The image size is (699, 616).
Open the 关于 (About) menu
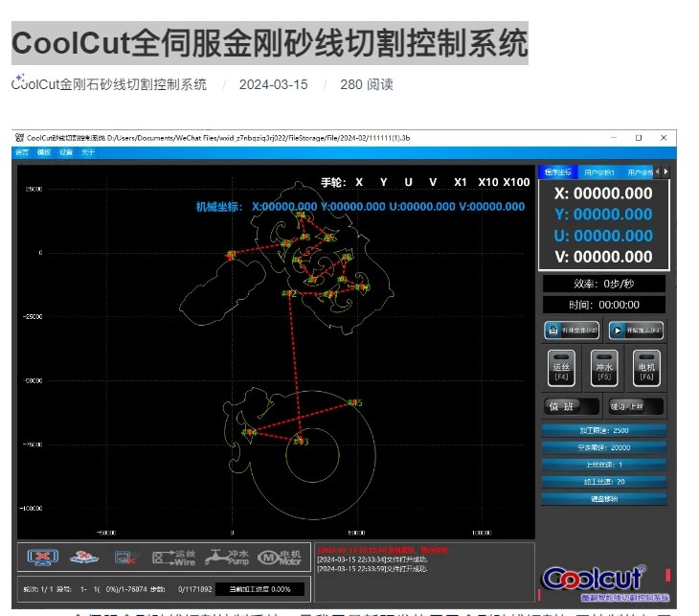pos(88,152)
